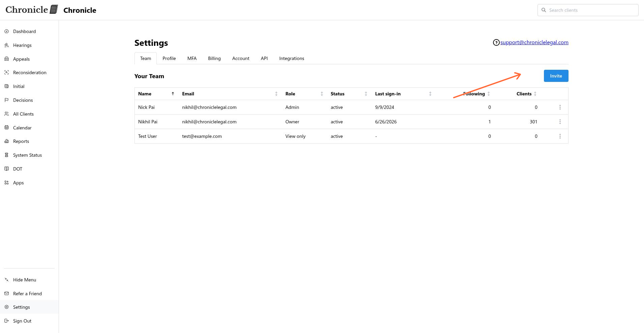The image size is (644, 333).
Task: Sort team table by Role column
Action: point(321,94)
